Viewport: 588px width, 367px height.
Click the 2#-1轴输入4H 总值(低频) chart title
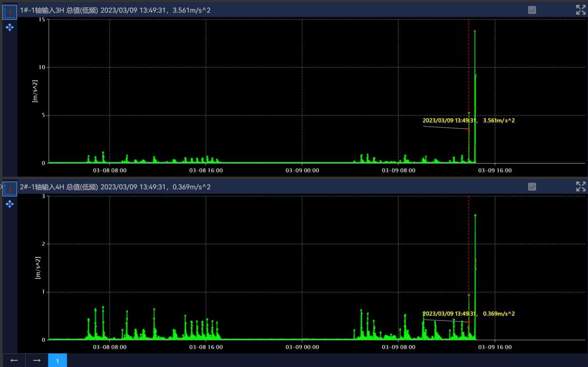[x=59, y=187]
